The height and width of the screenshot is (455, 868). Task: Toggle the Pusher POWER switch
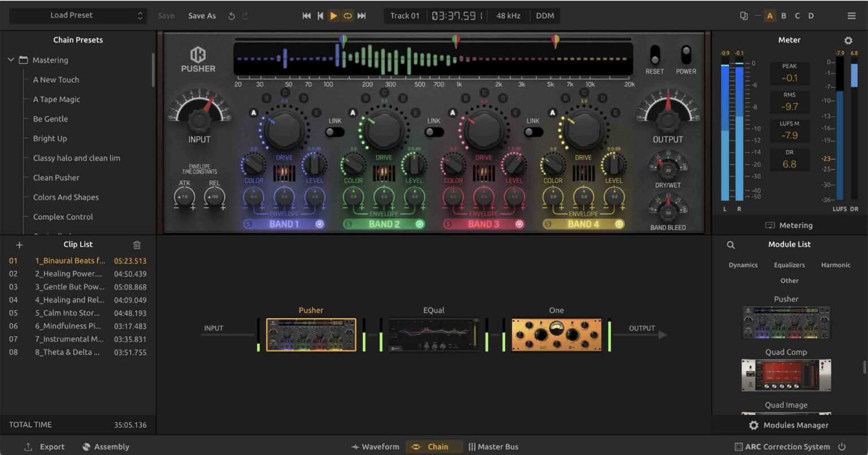click(x=686, y=55)
